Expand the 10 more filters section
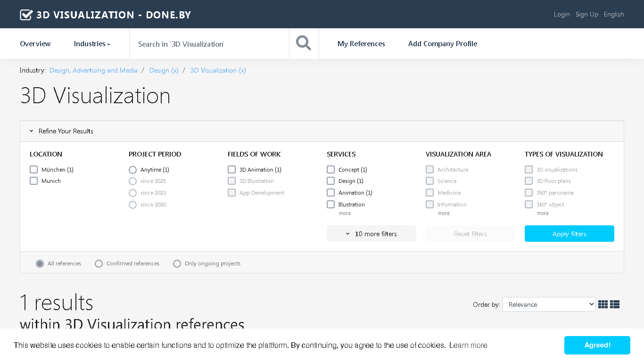Screen dimensions: 644x362 pos(372,234)
